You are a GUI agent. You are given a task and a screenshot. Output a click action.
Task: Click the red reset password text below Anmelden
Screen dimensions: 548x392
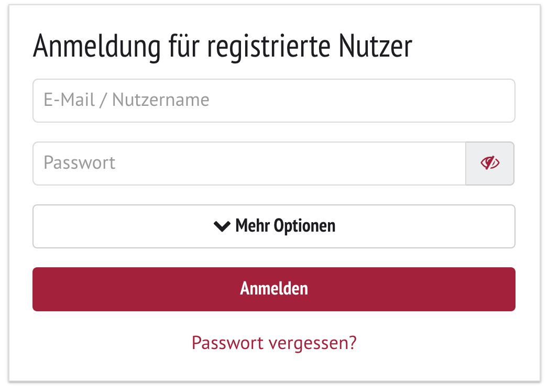tap(274, 343)
